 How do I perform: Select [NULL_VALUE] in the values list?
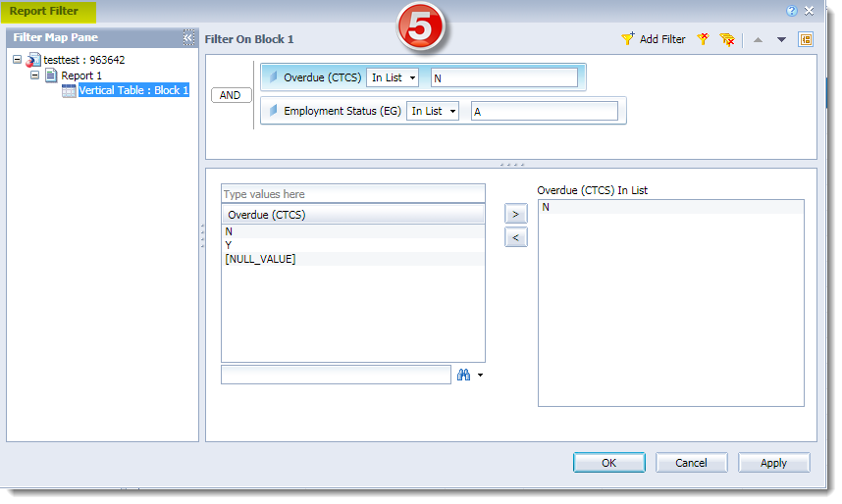353,259
